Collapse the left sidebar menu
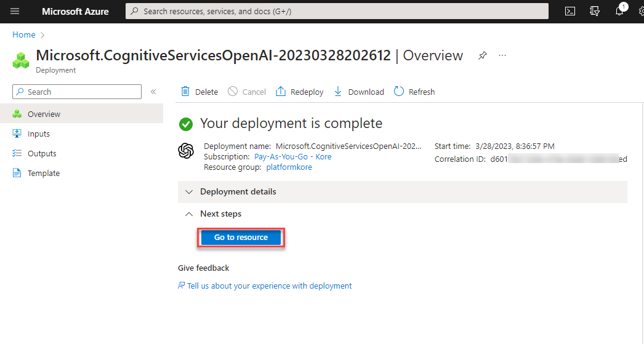This screenshot has height=344, width=644. click(x=153, y=92)
